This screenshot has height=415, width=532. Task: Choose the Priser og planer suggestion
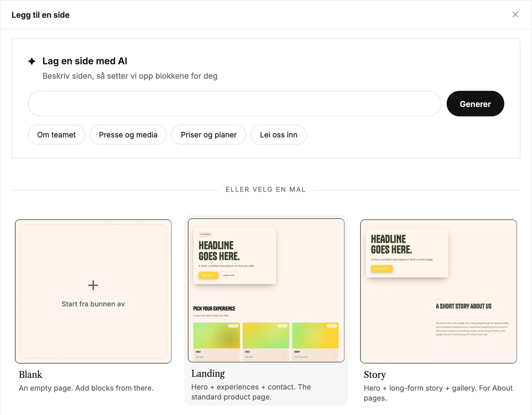209,135
